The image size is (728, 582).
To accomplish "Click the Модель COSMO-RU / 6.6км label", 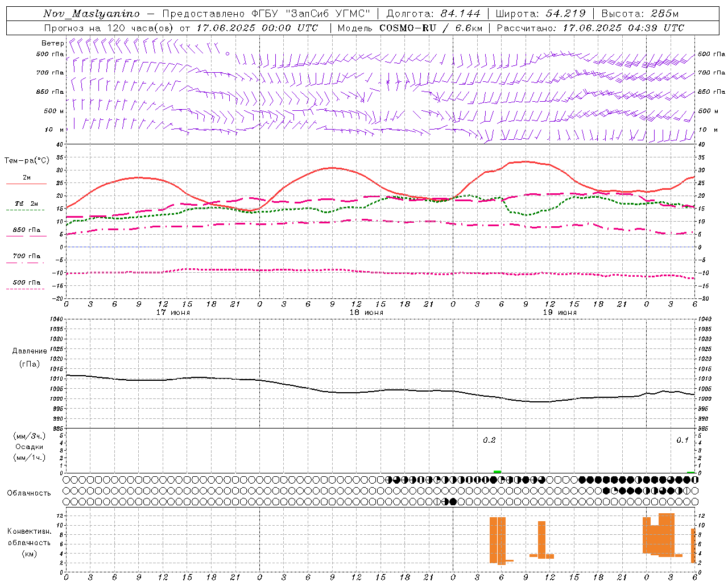I will point(410,28).
